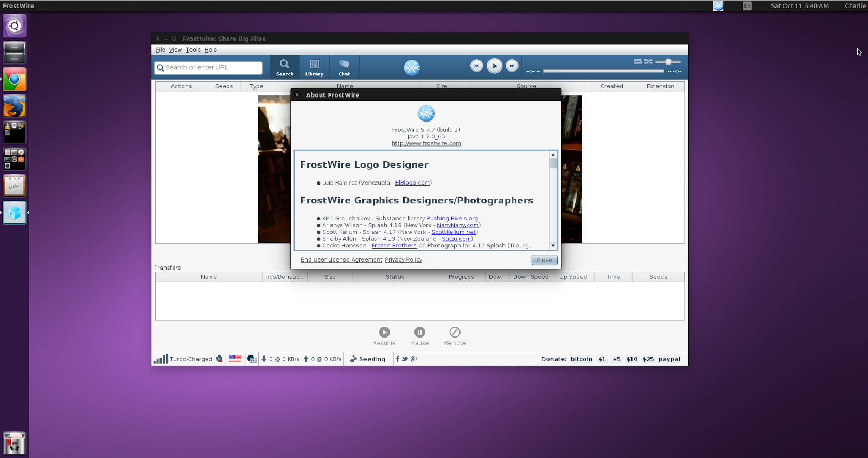This screenshot has height=458, width=868.
Task: Click the download speed arrow indicator
Action: coord(264,359)
